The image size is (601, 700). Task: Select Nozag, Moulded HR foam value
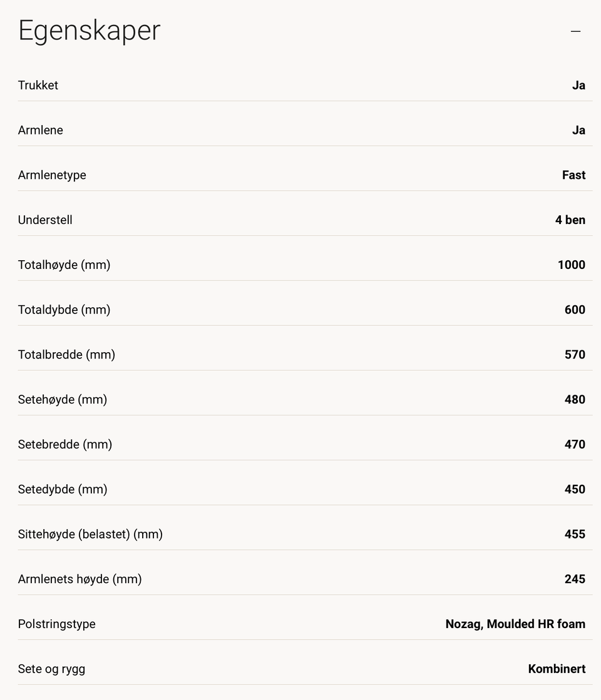(x=515, y=624)
